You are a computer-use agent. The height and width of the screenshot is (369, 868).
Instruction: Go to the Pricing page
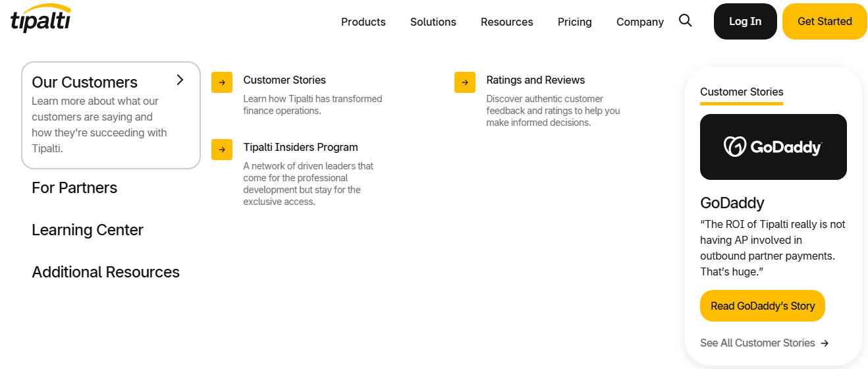[x=574, y=22]
